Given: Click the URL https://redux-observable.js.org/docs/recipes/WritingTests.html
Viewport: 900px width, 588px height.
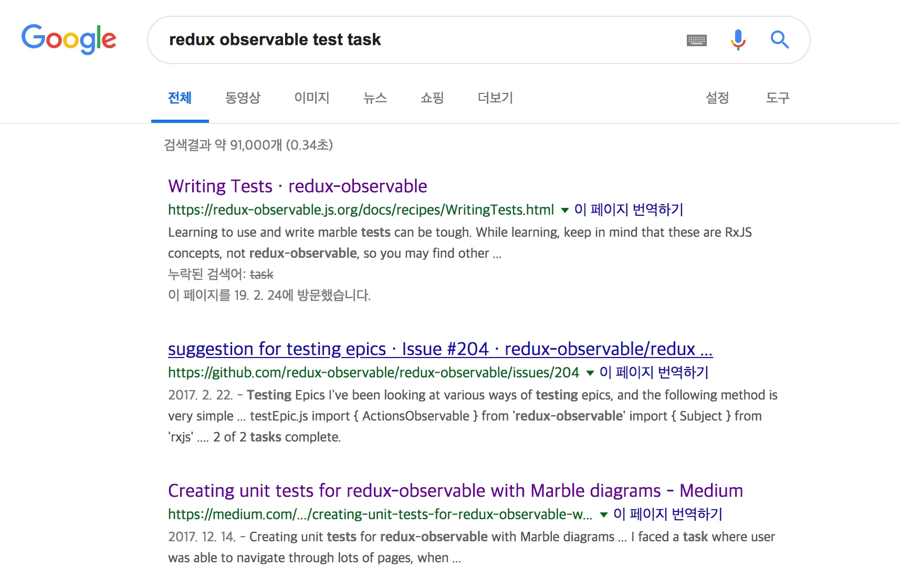Looking at the screenshot, I should click(361, 210).
